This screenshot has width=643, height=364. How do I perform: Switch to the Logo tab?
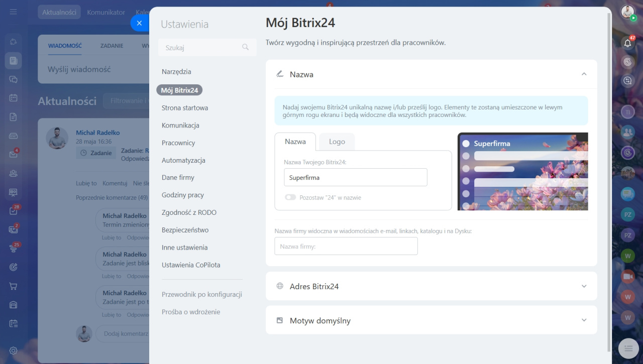click(337, 142)
